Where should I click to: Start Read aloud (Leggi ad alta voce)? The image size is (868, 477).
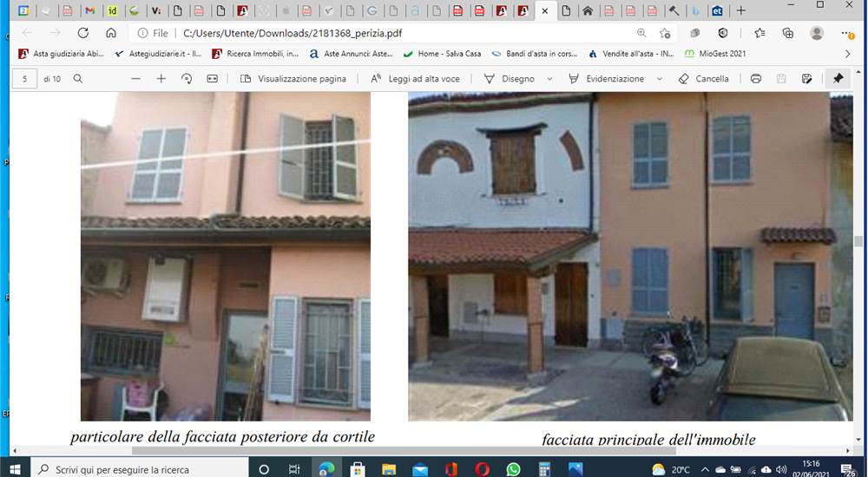415,79
